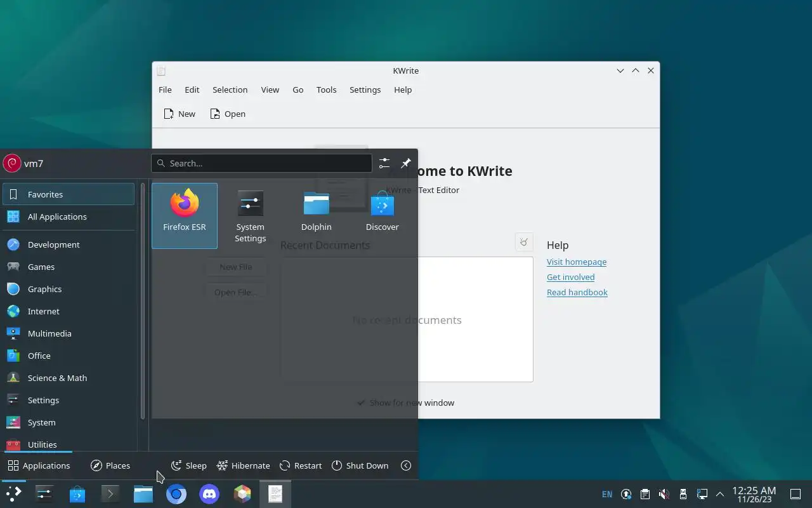
Task: Open Graphics category
Action: [x=69, y=289]
